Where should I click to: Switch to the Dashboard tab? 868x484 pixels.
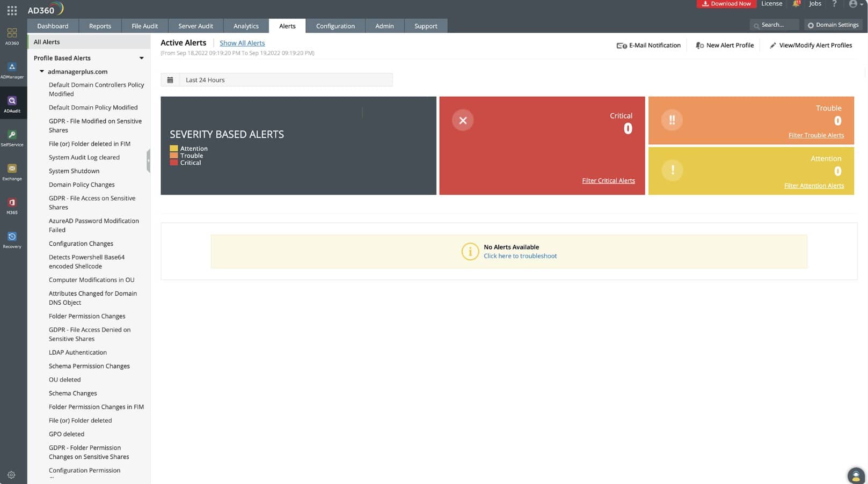point(53,26)
